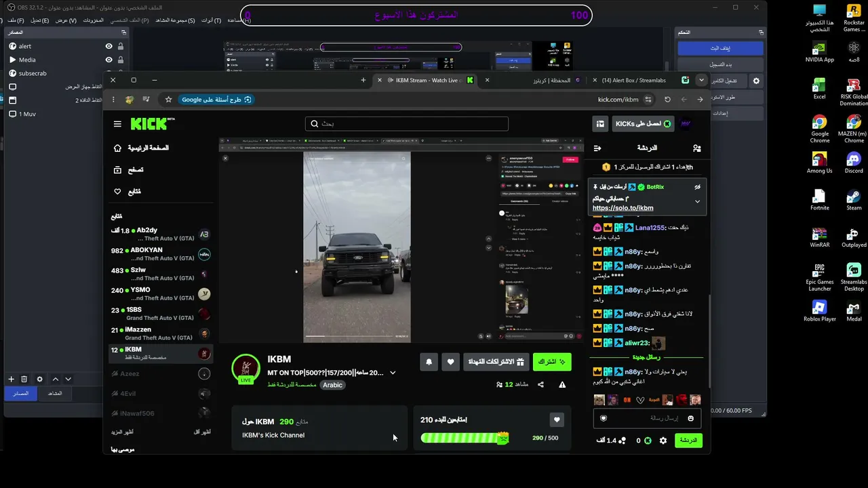Open OBS View menu
Viewport: 868px width, 488px height.
(66, 20)
